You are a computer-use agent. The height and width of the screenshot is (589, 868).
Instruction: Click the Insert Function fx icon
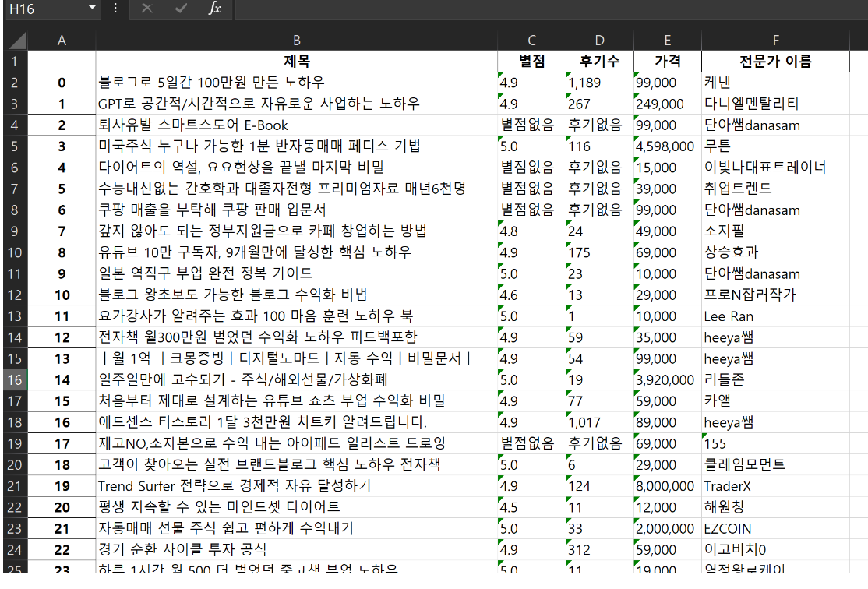pyautogui.click(x=215, y=9)
